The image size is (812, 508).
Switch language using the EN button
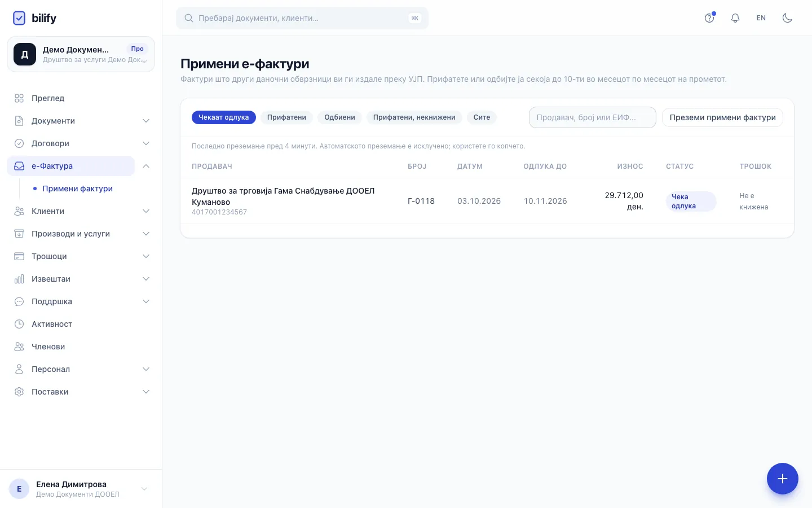coord(761,18)
